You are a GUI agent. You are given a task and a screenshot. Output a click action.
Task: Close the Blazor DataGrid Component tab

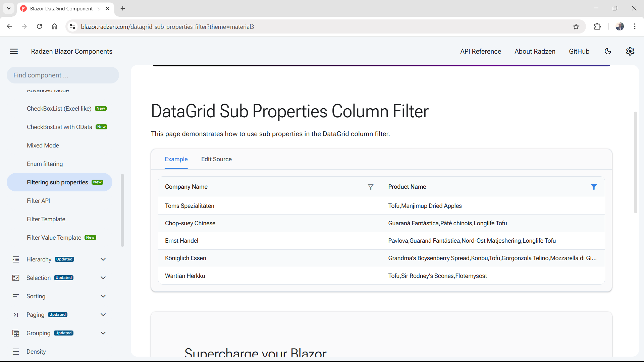pyautogui.click(x=107, y=8)
